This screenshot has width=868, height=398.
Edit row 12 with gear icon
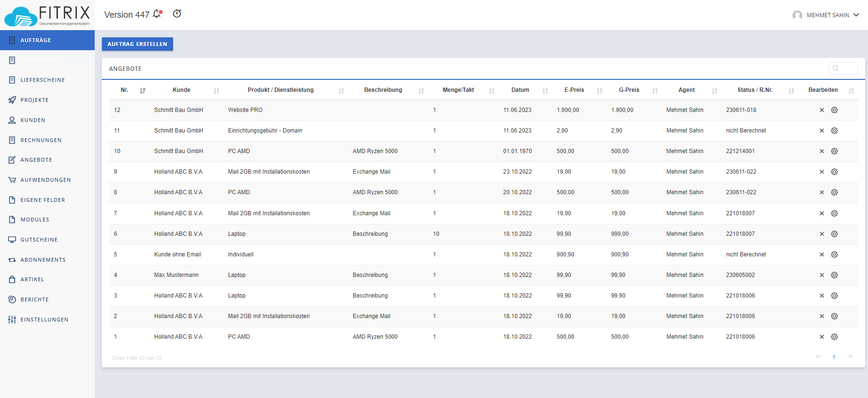click(x=835, y=110)
